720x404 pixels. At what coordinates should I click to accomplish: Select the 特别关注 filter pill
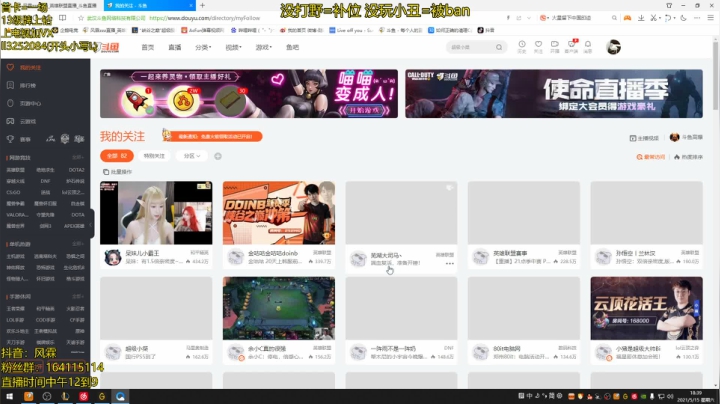tap(154, 156)
